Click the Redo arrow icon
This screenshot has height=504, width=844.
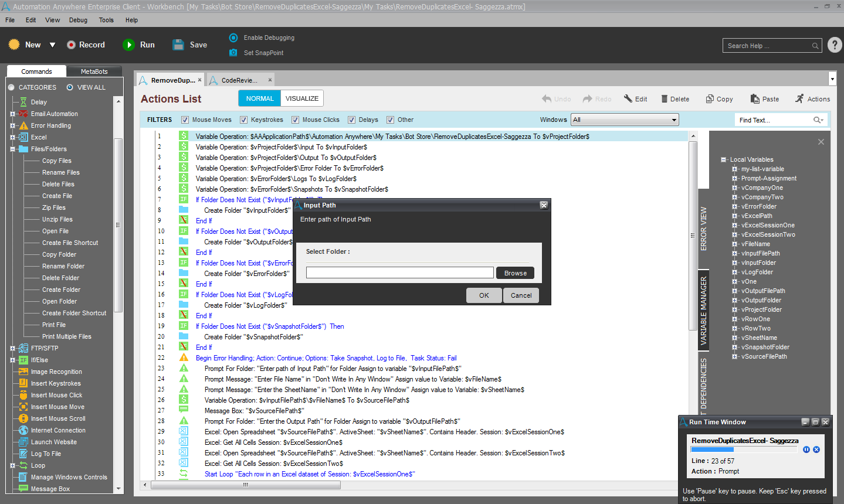pos(587,99)
